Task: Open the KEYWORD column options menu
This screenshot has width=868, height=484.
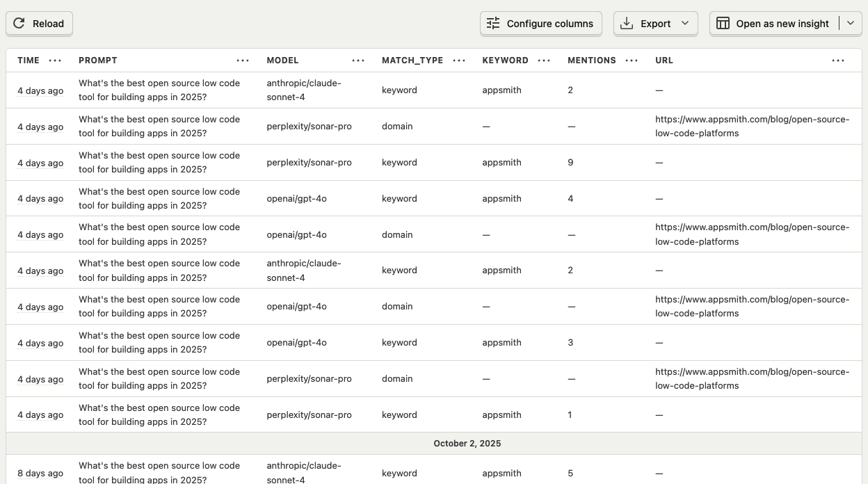Action: (x=544, y=60)
